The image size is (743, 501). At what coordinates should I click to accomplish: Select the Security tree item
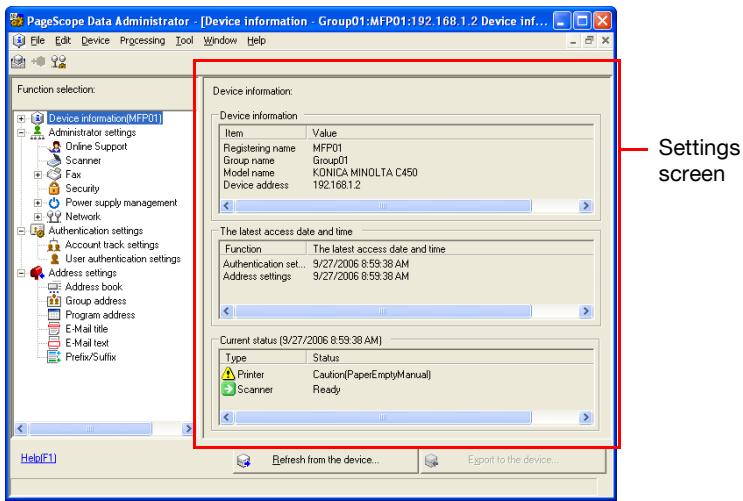tap(82, 189)
